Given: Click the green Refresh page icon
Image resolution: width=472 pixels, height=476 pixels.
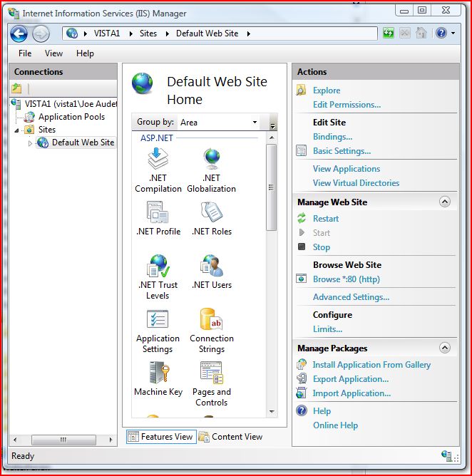Looking at the screenshot, I should [389, 33].
